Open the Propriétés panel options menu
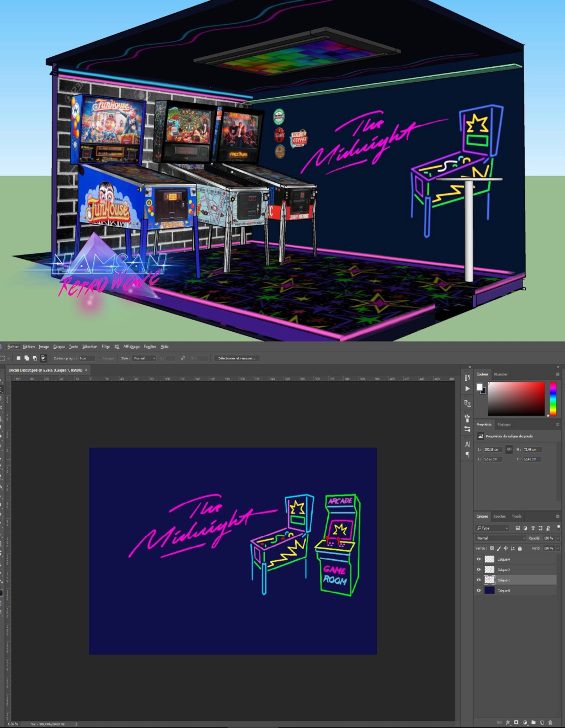The height and width of the screenshot is (728, 565). 557,424
